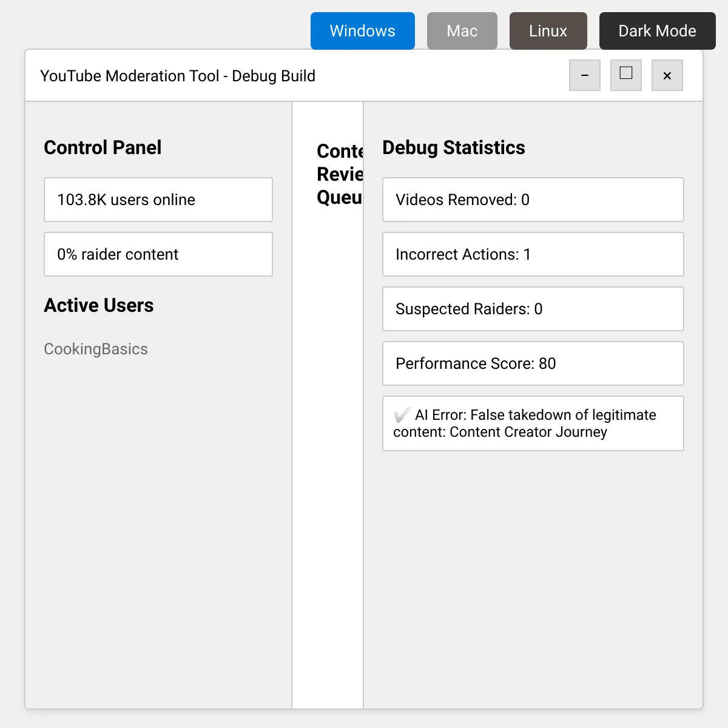Image resolution: width=728 pixels, height=728 pixels.
Task: Click the 'Performance Score: 80' box
Action: click(533, 363)
